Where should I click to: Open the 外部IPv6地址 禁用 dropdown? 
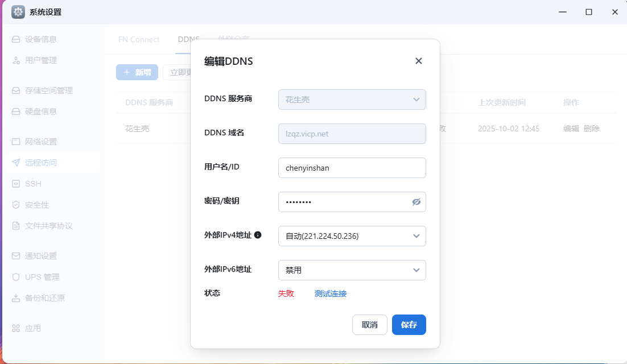352,270
